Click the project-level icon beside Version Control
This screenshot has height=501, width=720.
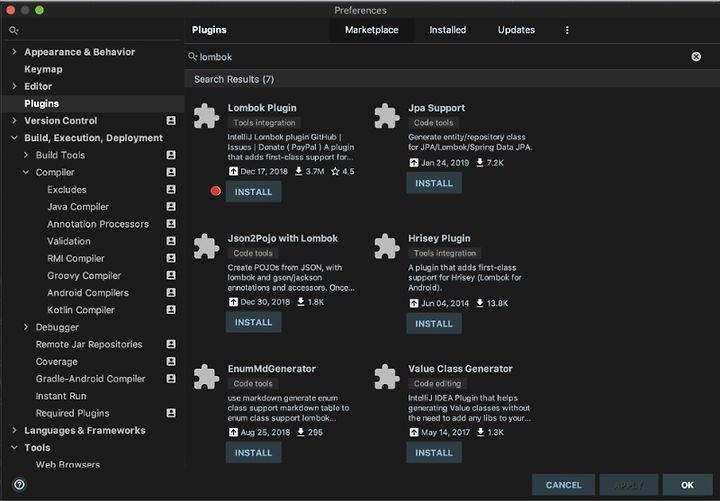pos(171,120)
